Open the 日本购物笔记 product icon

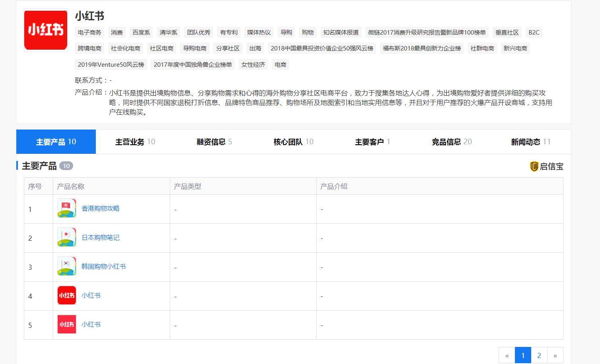(x=67, y=238)
